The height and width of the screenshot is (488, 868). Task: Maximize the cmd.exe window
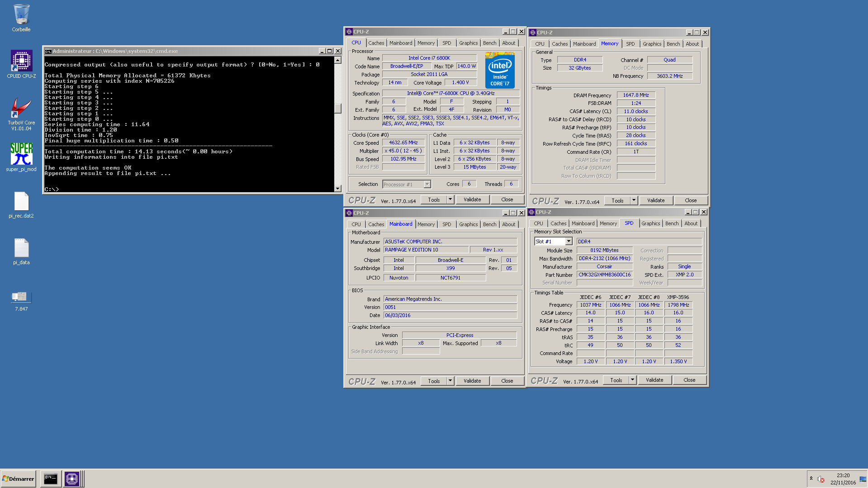(330, 51)
